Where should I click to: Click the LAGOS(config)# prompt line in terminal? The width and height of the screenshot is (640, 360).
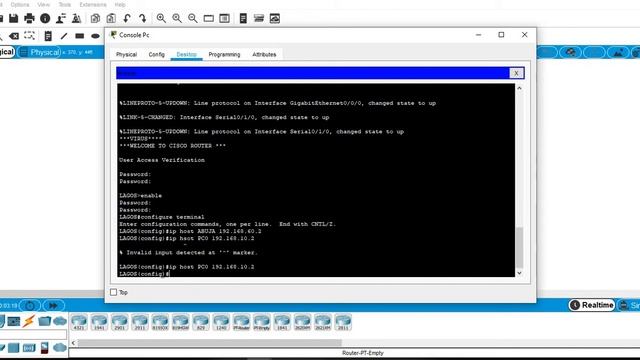pyautogui.click(x=144, y=274)
